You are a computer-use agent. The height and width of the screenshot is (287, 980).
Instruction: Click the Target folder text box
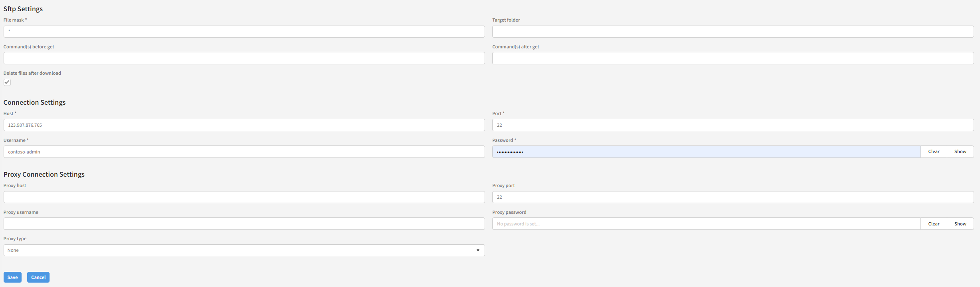point(733,32)
